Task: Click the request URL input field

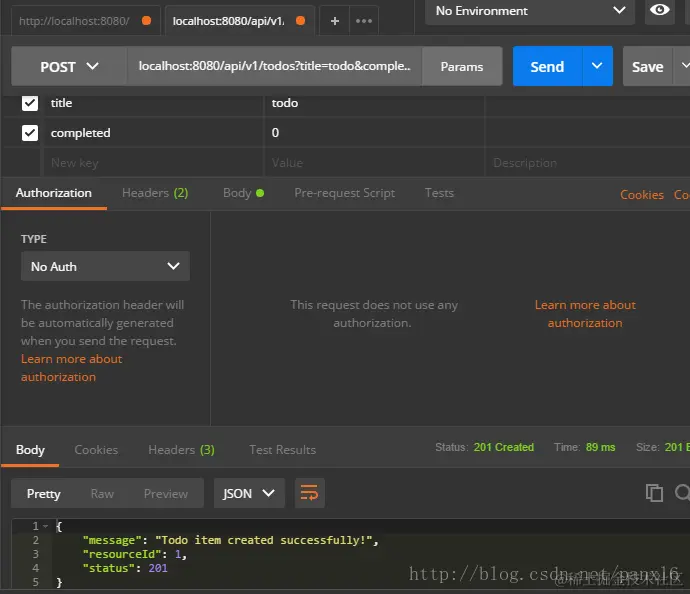Action: pos(274,66)
